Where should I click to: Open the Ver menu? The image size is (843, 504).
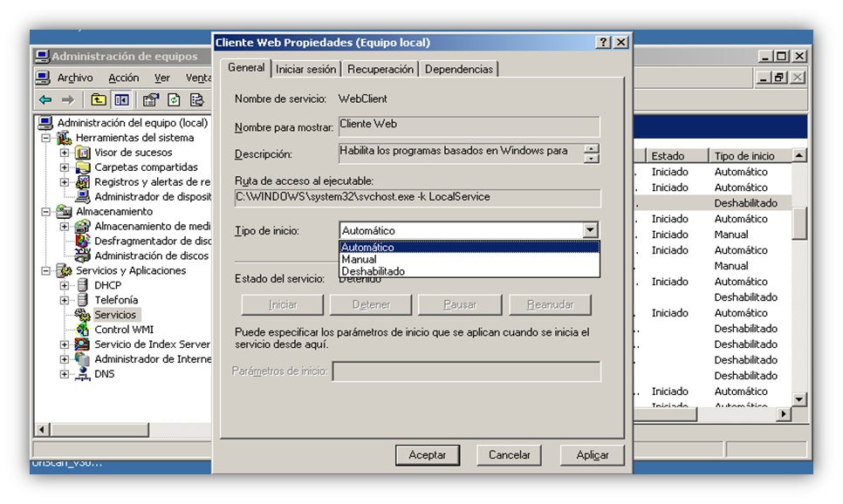click(162, 78)
